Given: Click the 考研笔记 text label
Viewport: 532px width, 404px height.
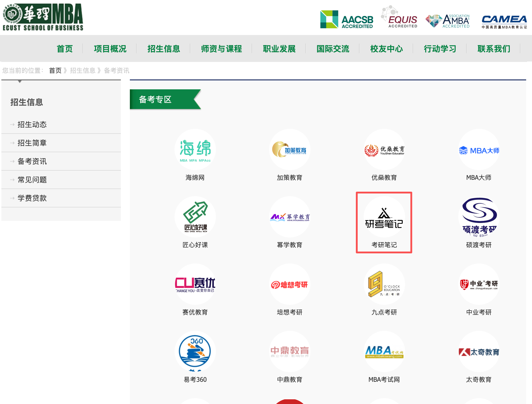Looking at the screenshot, I should point(384,245).
